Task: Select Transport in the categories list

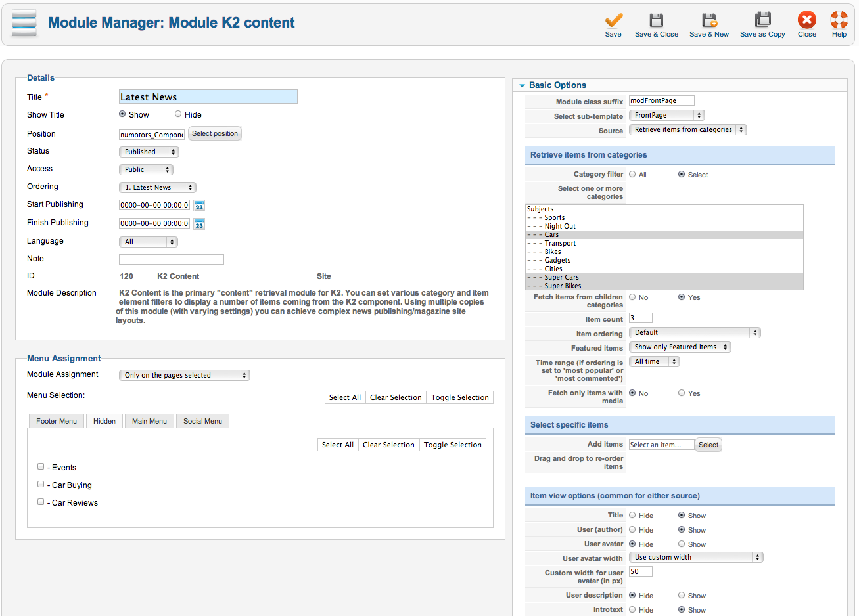Action: tap(664, 243)
